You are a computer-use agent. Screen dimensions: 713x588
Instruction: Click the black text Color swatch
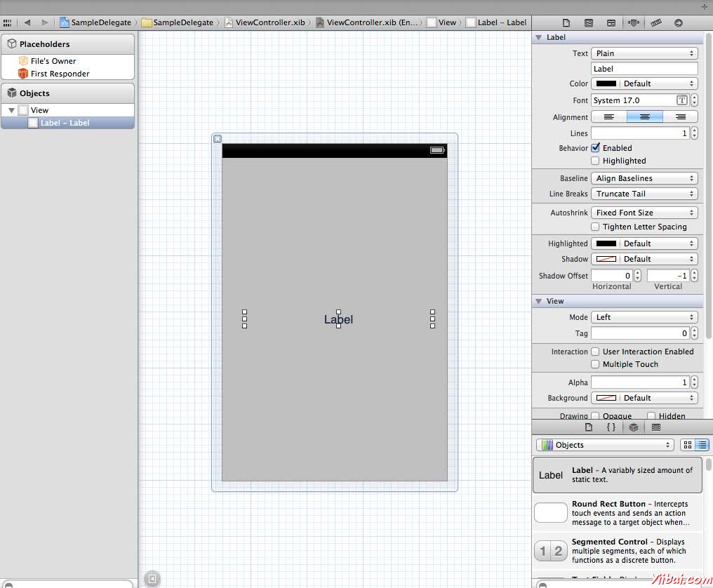(606, 83)
